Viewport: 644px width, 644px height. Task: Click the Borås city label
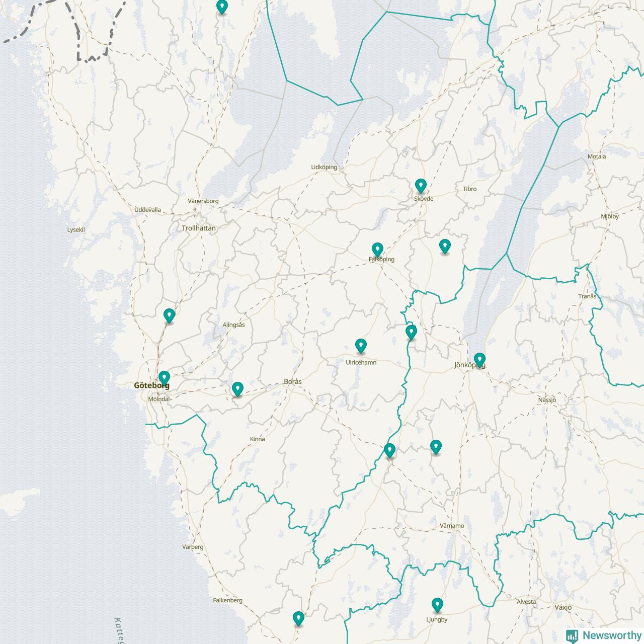[293, 382]
